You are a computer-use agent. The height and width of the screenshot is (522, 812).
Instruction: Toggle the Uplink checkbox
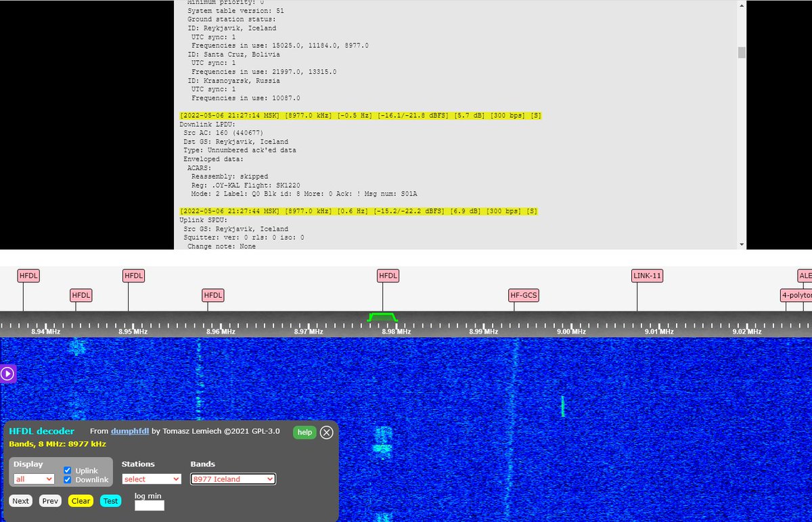click(68, 471)
